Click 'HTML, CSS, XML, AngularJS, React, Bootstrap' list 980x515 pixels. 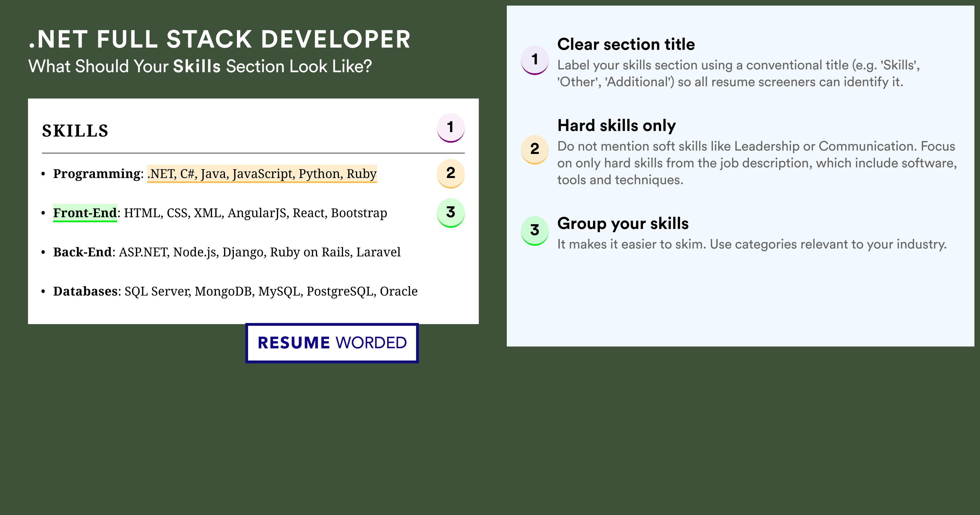click(255, 213)
